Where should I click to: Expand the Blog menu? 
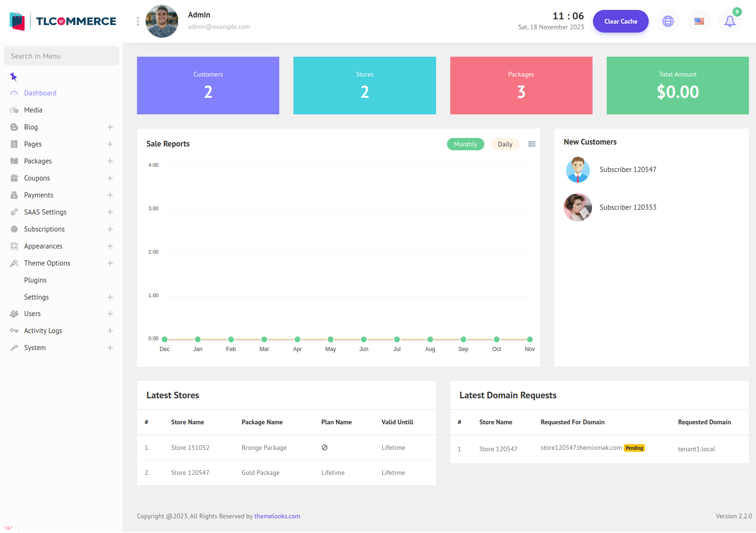[x=110, y=127]
